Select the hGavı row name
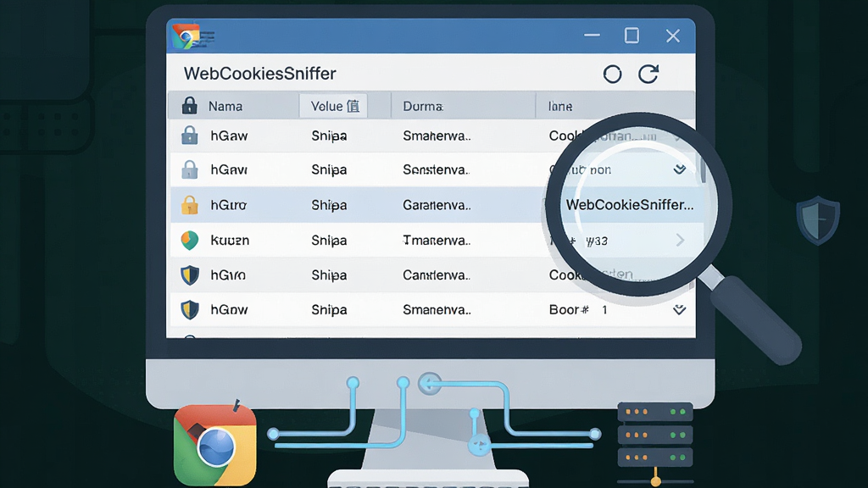 tap(229, 169)
